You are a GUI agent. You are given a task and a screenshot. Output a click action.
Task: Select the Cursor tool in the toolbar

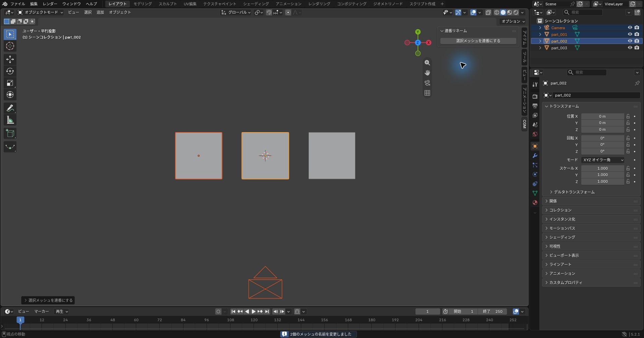(10, 46)
